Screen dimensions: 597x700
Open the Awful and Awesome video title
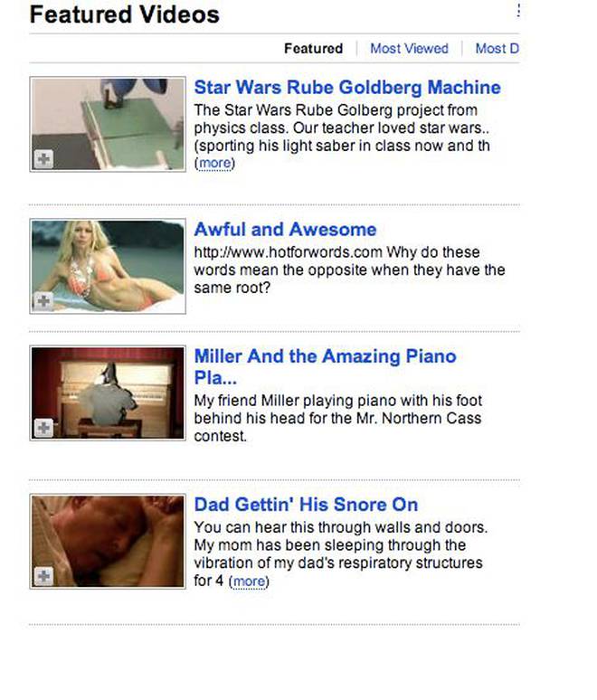click(x=285, y=230)
